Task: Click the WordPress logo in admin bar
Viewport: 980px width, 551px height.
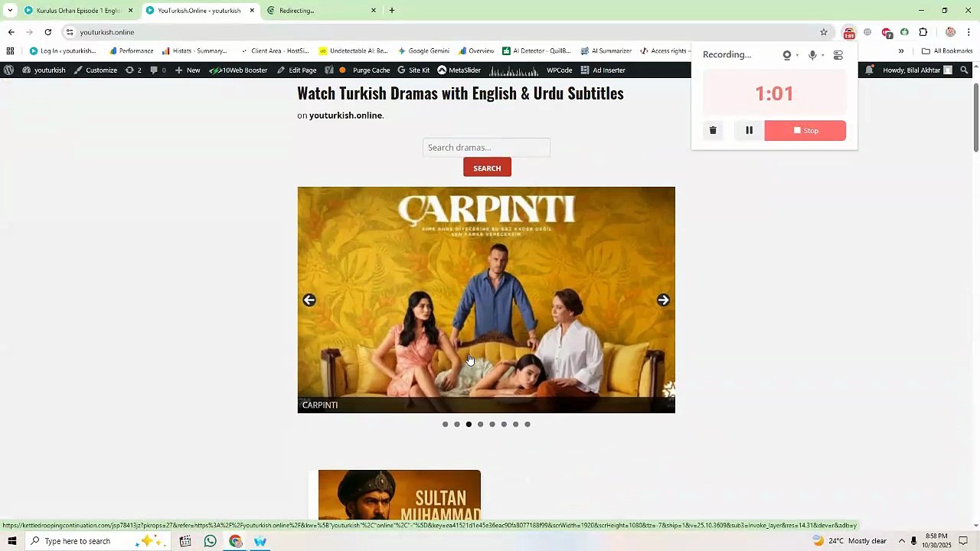Action: click(8, 70)
